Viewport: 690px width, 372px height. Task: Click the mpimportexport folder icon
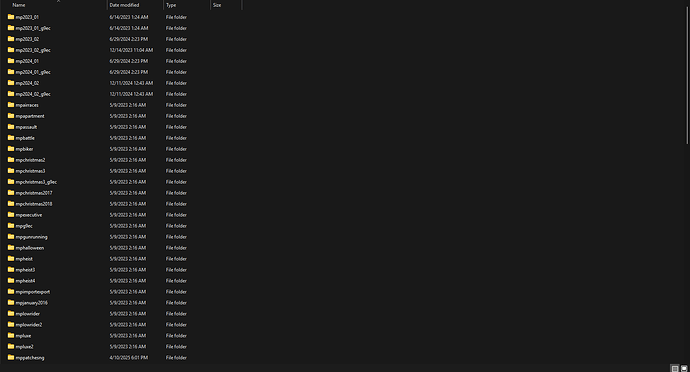point(11,291)
